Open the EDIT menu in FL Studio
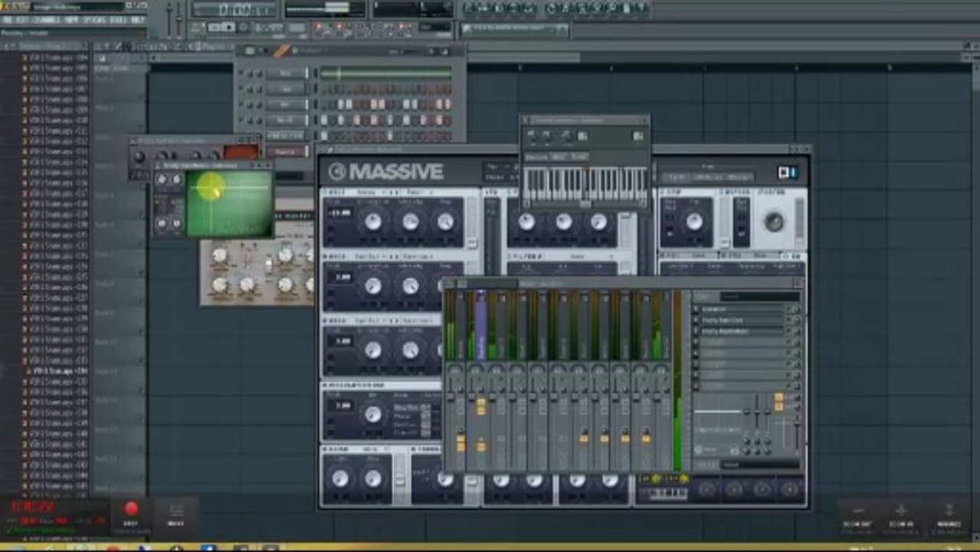 click(24, 19)
